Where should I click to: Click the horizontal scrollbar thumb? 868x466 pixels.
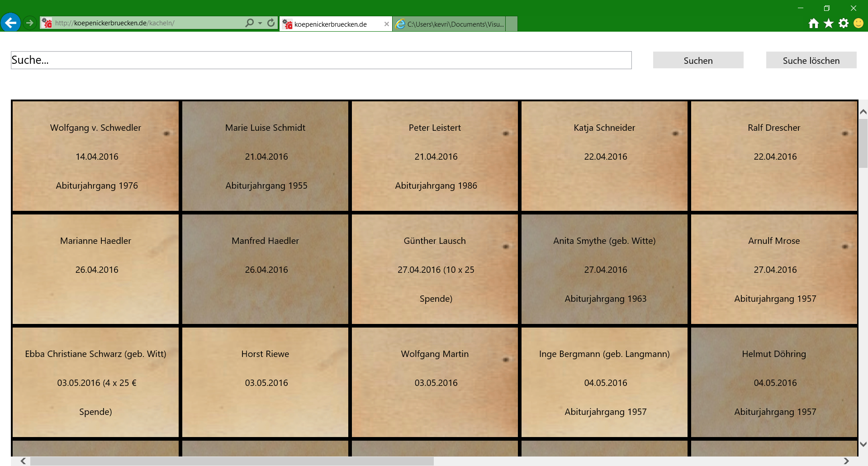pos(232,461)
